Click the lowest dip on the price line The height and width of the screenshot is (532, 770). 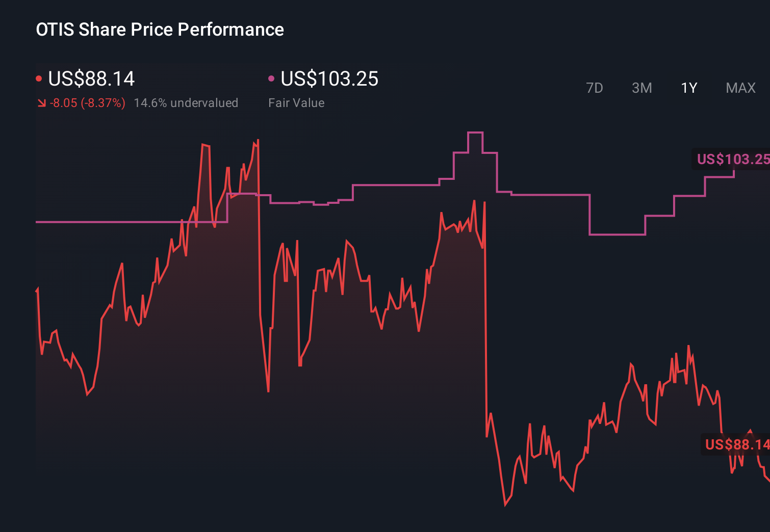(x=505, y=506)
